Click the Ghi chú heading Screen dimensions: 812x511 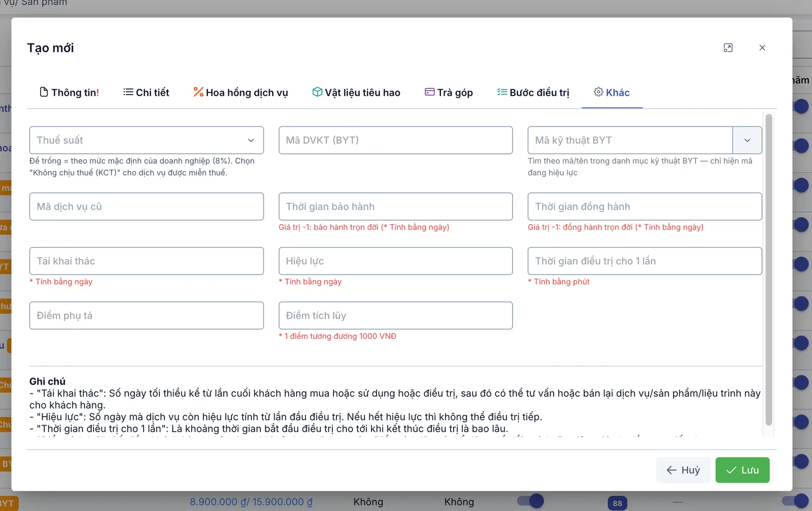[x=47, y=381]
